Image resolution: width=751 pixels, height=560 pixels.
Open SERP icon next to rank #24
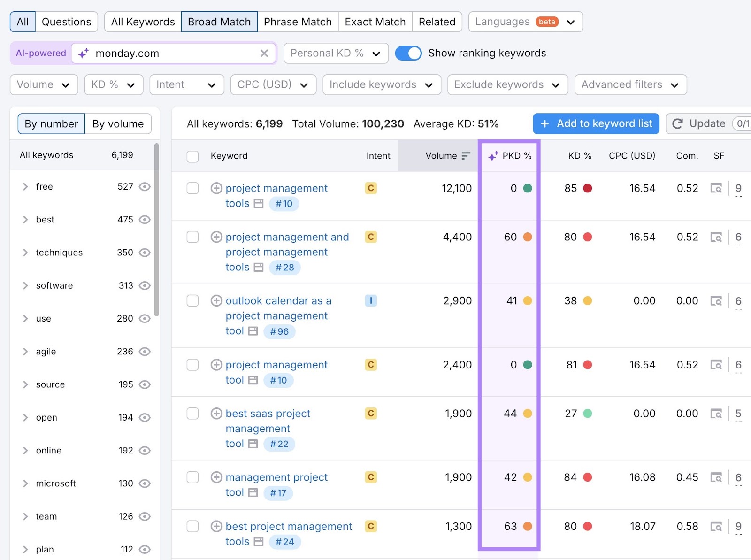point(258,542)
